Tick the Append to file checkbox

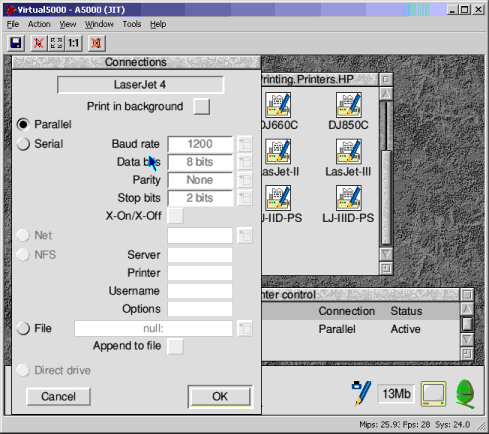[x=175, y=346]
